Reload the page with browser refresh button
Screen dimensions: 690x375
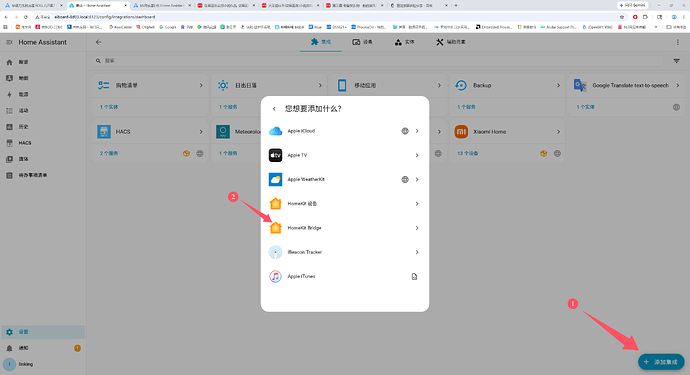(x=26, y=17)
